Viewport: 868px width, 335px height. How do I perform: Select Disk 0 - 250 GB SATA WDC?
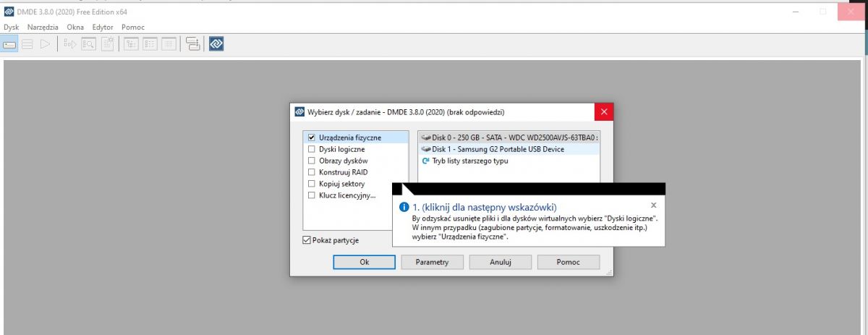tap(509, 137)
